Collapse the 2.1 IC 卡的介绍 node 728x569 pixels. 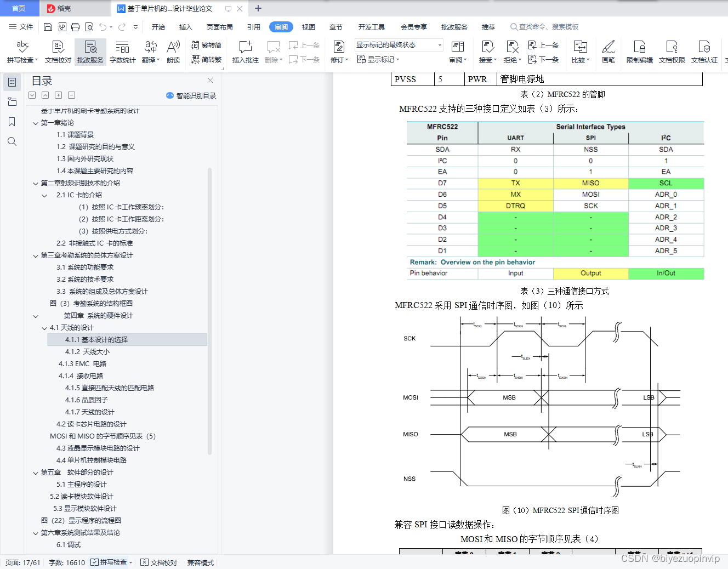coord(44,195)
